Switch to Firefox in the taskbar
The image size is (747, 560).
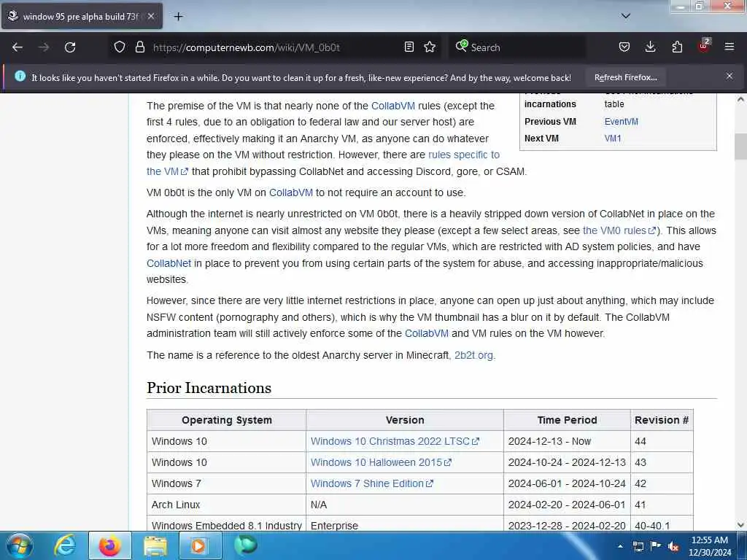point(109,545)
